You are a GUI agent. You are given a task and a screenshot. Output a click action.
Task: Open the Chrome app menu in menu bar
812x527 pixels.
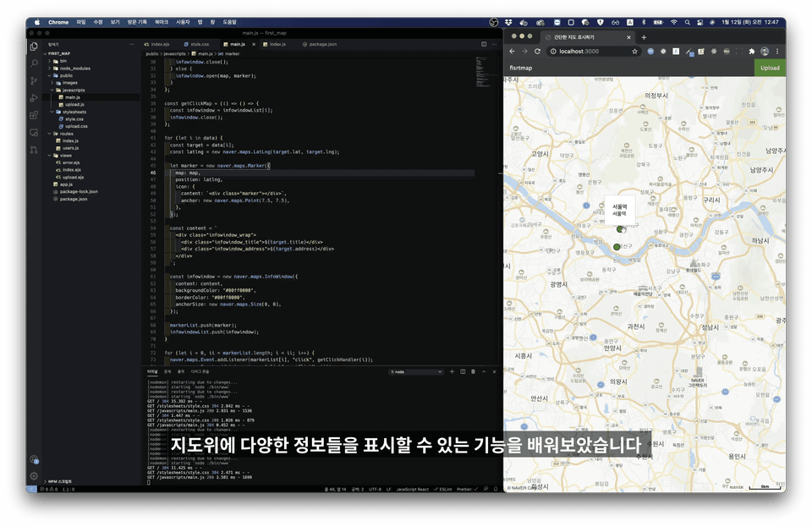[58, 22]
